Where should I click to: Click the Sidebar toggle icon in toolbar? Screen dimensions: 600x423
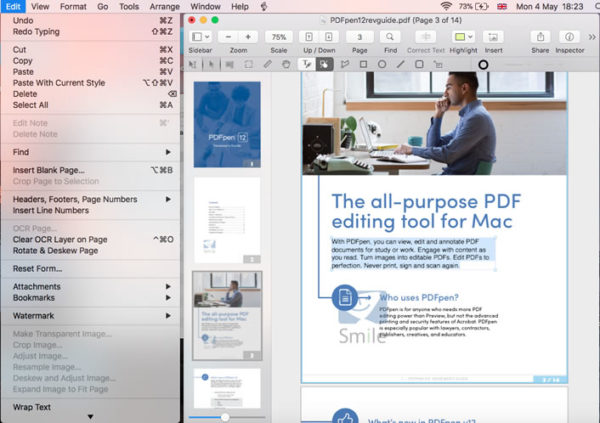pyautogui.click(x=197, y=37)
